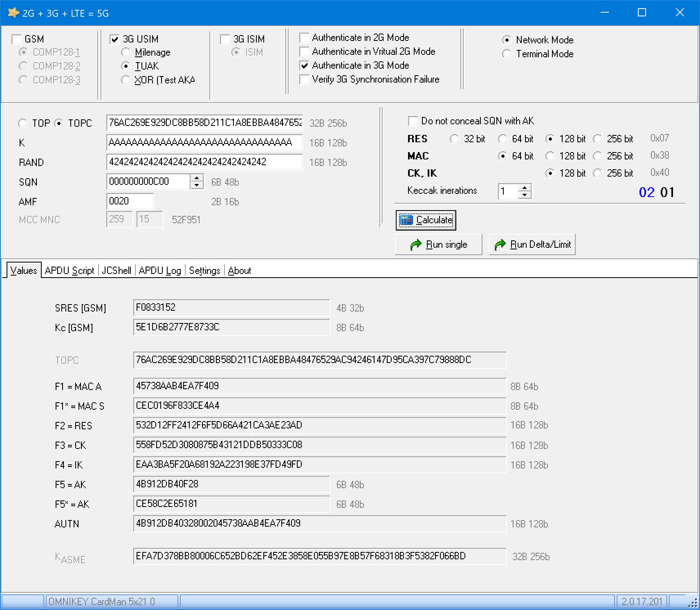Set CK, IK length to 256 bit
This screenshot has width=700, height=610.
[x=597, y=173]
